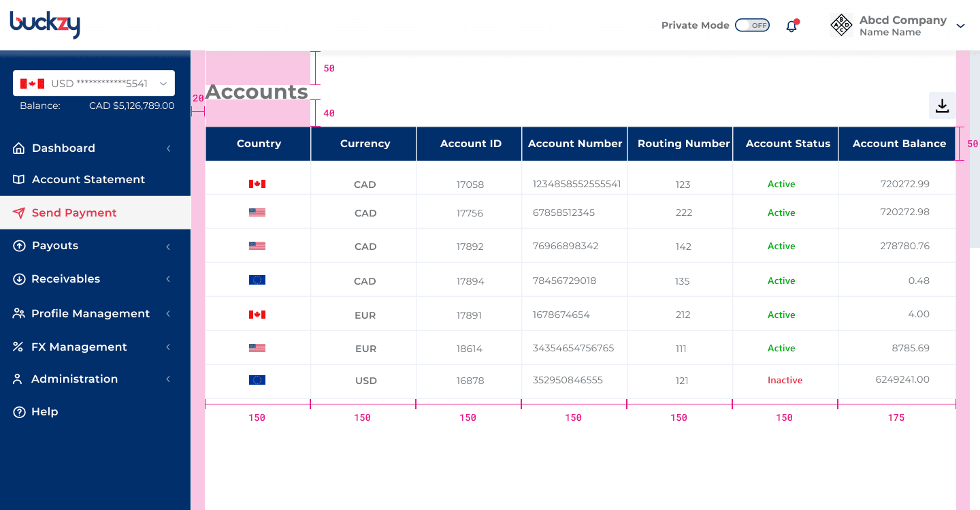Click balance 278780.76
Image resolution: width=980 pixels, height=510 pixels.
point(904,246)
